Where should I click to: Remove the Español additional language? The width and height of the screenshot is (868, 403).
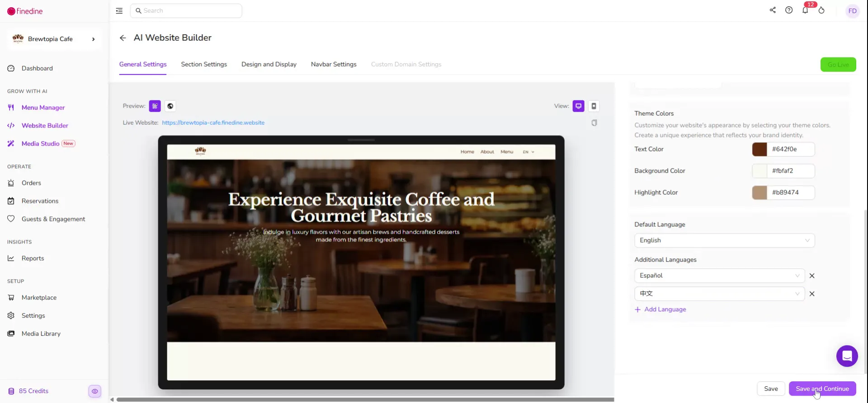coord(812,276)
